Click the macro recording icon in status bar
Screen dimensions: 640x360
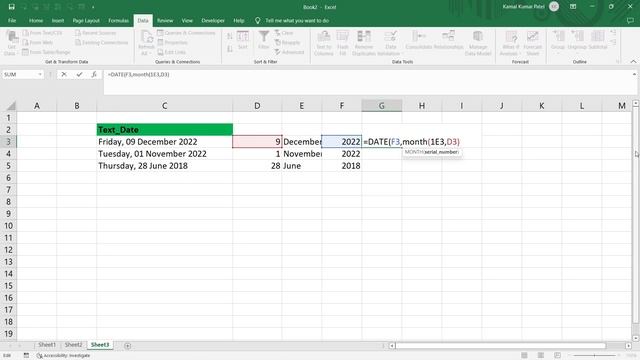26,356
